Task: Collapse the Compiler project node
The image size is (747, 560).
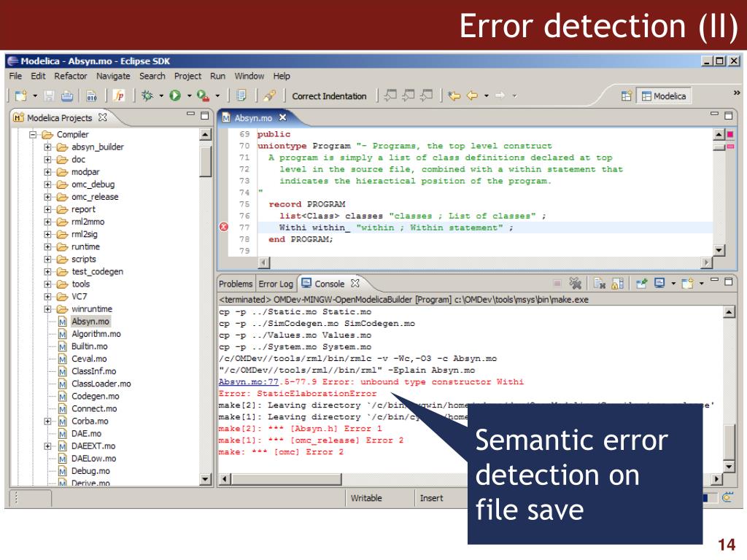Action: click(x=33, y=135)
